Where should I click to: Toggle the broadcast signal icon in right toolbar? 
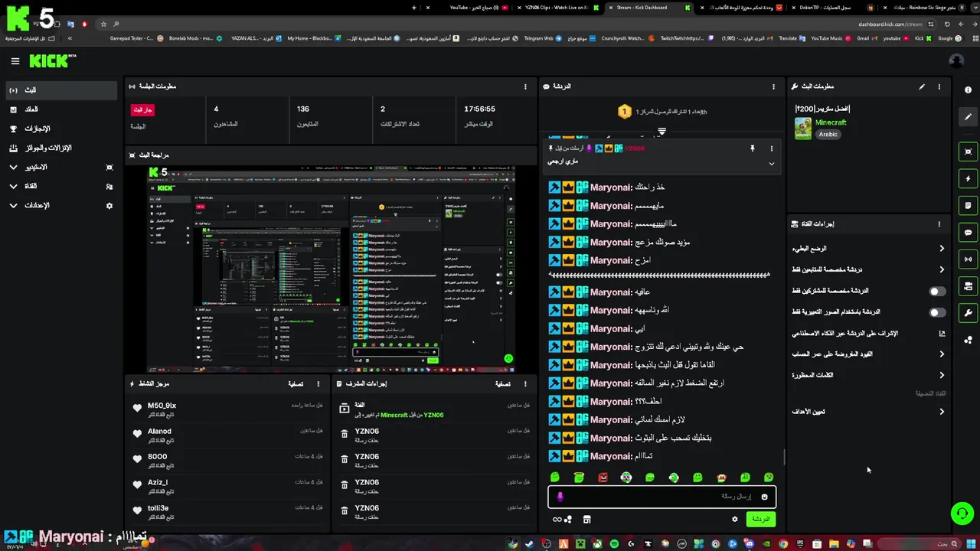pos(968,259)
